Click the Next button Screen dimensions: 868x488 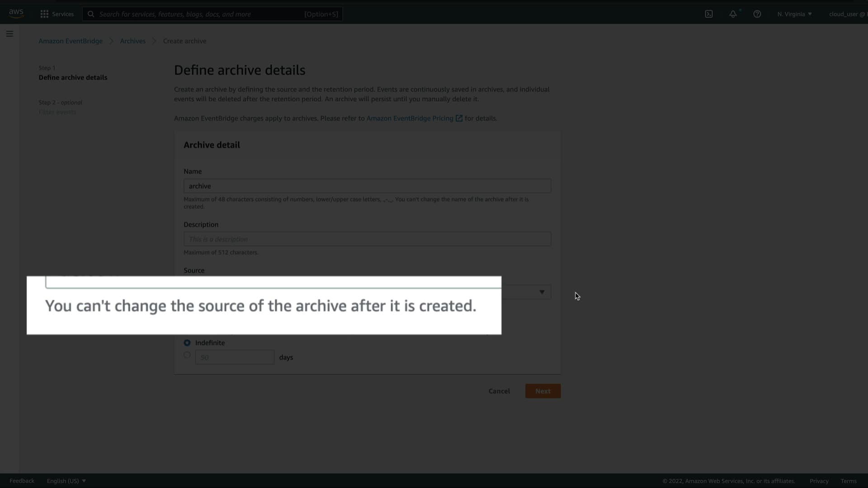click(x=542, y=391)
